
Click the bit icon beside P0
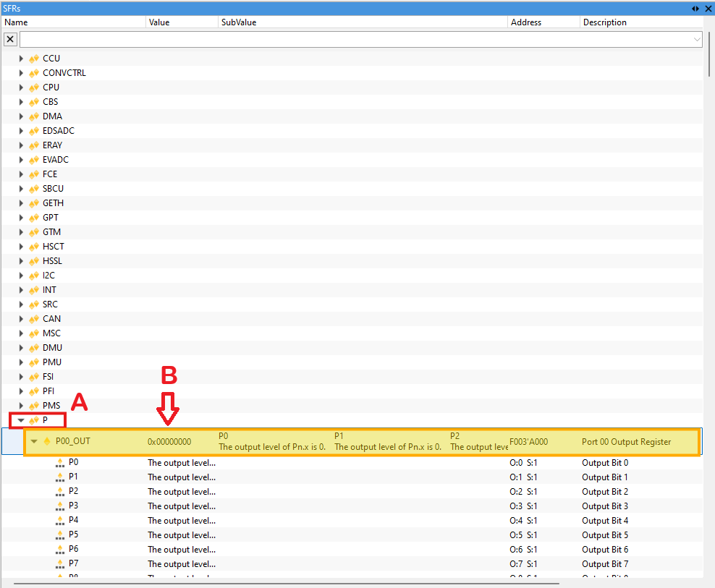59,462
